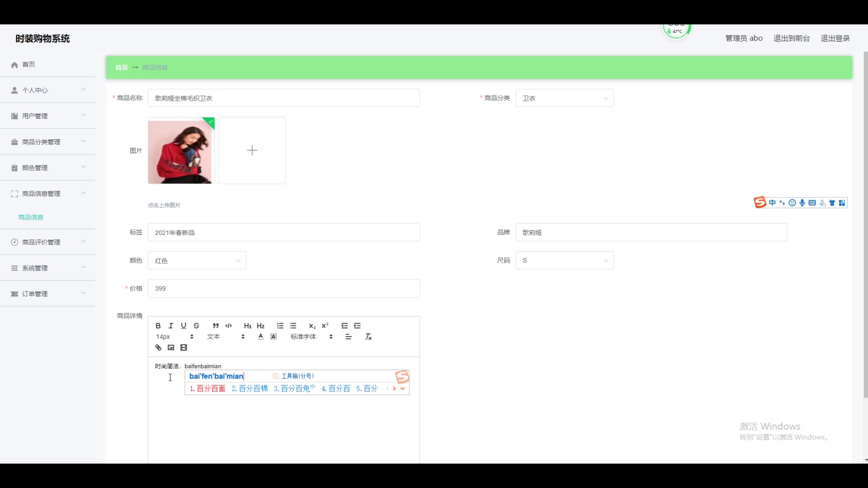Screen dimensions: 868x488
Task: Select the uploaded red sweater thumbnail
Action: 181,150
